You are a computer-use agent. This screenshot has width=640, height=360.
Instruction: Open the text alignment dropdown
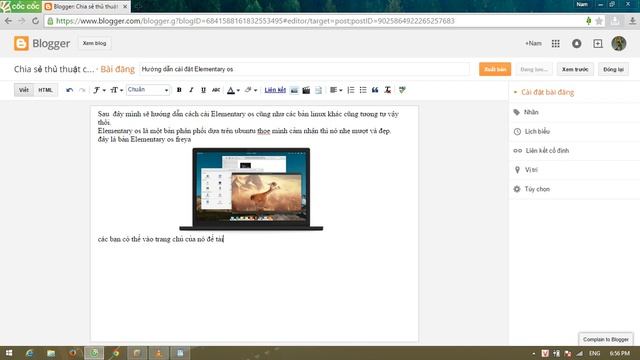336,90
